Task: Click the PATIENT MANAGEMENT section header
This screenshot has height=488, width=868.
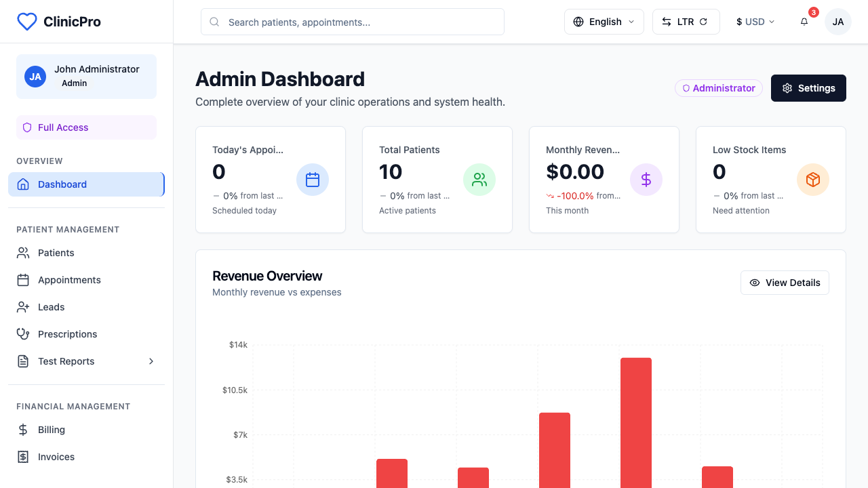Action: 68,230
